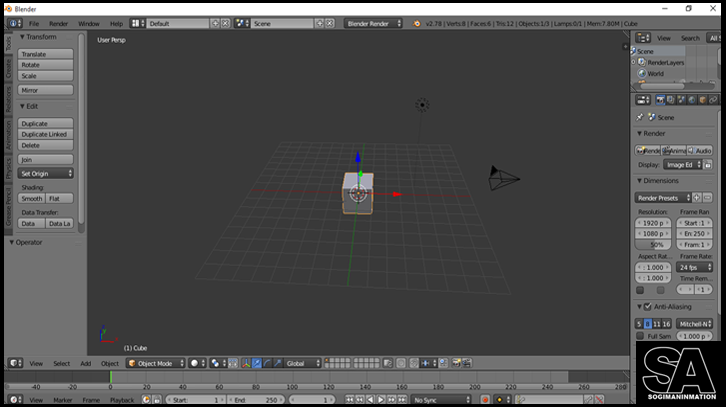The width and height of the screenshot is (726, 407).
Task: Open the pivot point selector icon
Action: (218, 363)
